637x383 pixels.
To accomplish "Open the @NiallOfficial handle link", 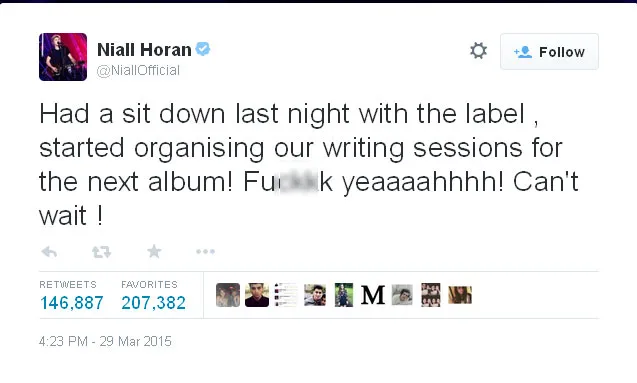I will click(x=138, y=70).
